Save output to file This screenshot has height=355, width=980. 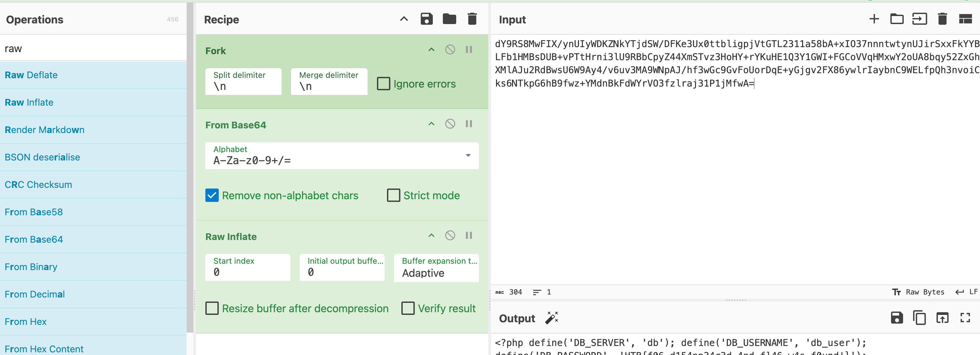click(897, 318)
